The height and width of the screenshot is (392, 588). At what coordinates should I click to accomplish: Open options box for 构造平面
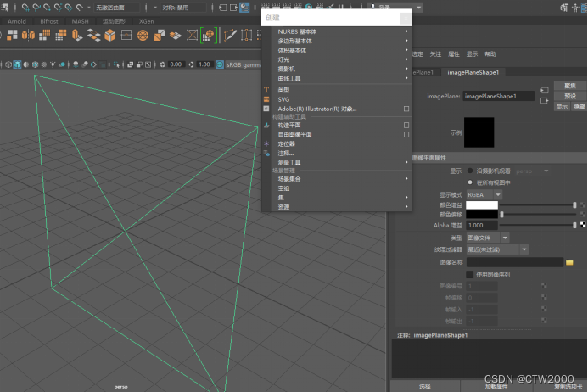(x=406, y=125)
